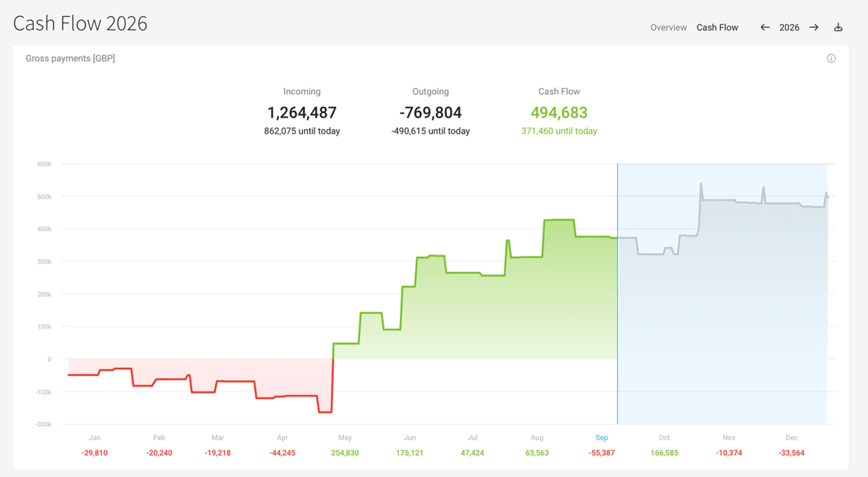Image resolution: width=868 pixels, height=477 pixels.
Task: Download the cash flow report
Action: coord(838,28)
